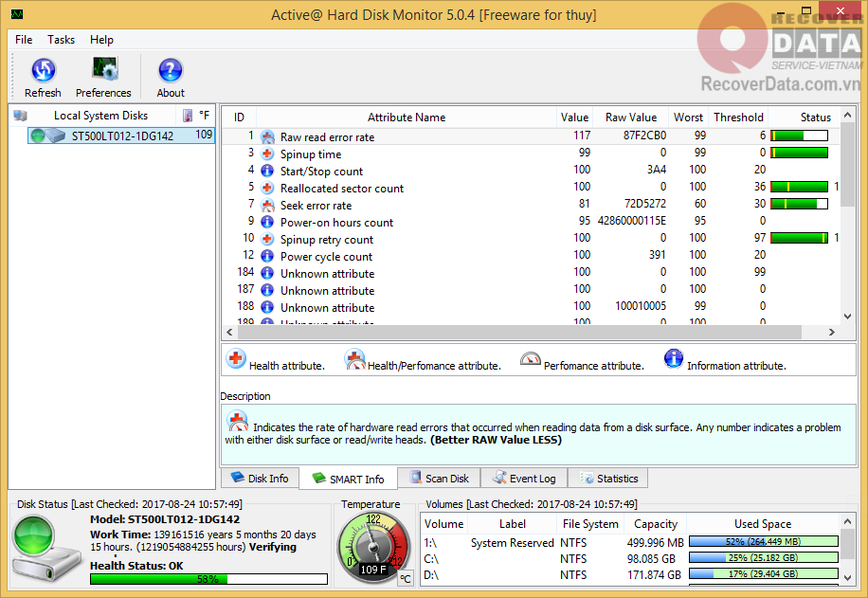Open the Scan Disk tab
The image size is (868, 598).
(x=439, y=479)
